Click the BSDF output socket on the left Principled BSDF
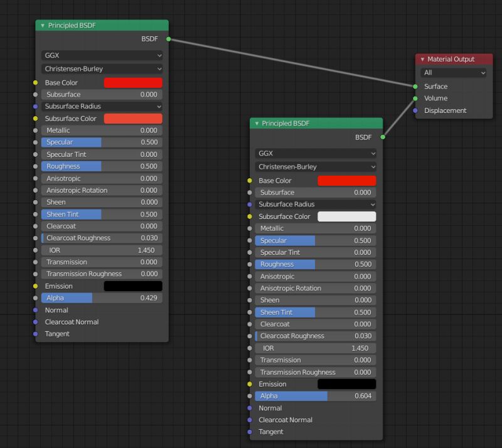502x448 pixels. click(x=168, y=38)
